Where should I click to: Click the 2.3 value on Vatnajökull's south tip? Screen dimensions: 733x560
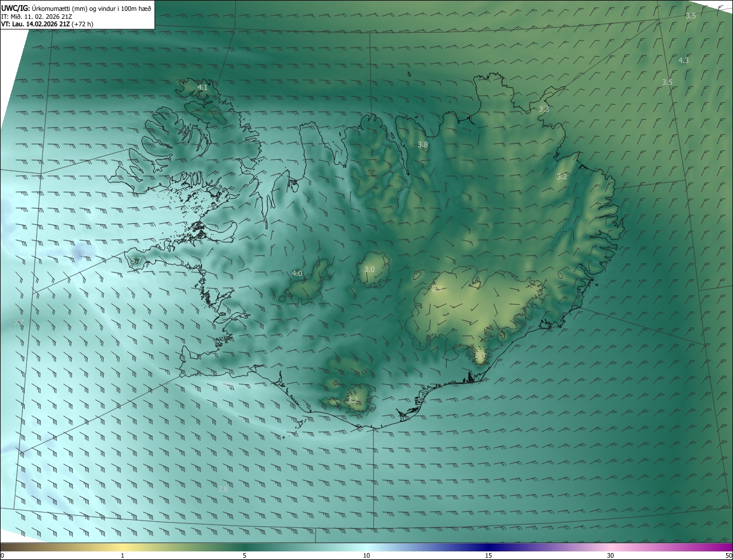(479, 356)
